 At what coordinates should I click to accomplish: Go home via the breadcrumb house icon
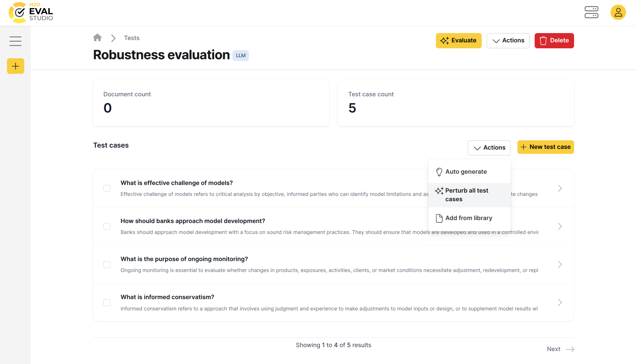coord(97,37)
